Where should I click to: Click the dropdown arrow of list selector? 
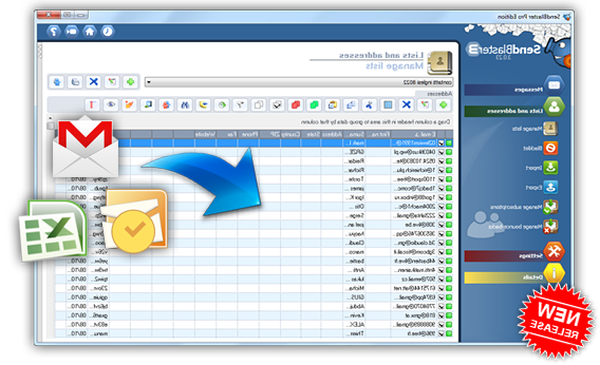pos(148,82)
